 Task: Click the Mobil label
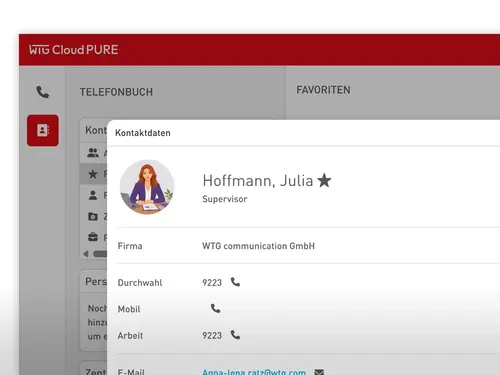click(x=129, y=309)
